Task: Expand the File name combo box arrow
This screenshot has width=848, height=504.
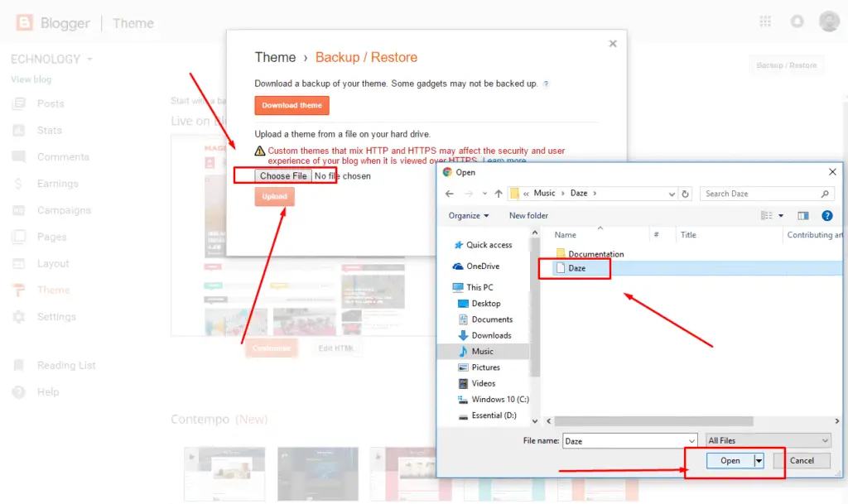Action: pyautogui.click(x=691, y=441)
